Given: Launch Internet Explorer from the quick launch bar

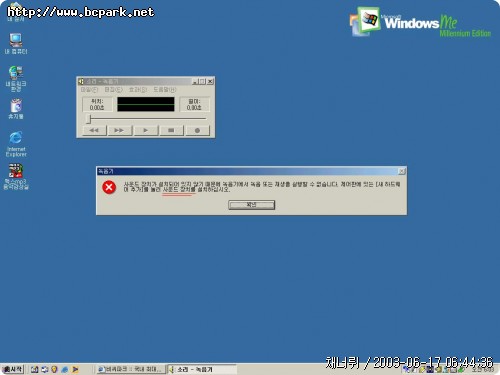Looking at the screenshot, I should click(65, 369).
